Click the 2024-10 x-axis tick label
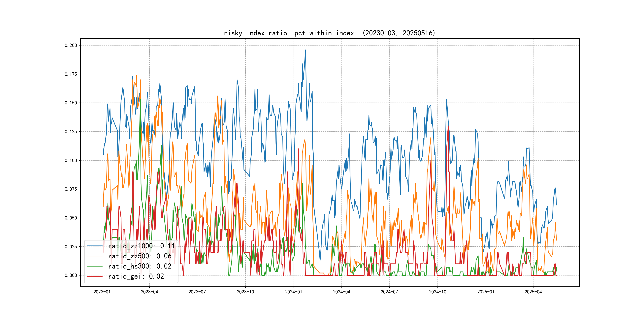Viewport: 644px width, 322px height. tap(437, 292)
